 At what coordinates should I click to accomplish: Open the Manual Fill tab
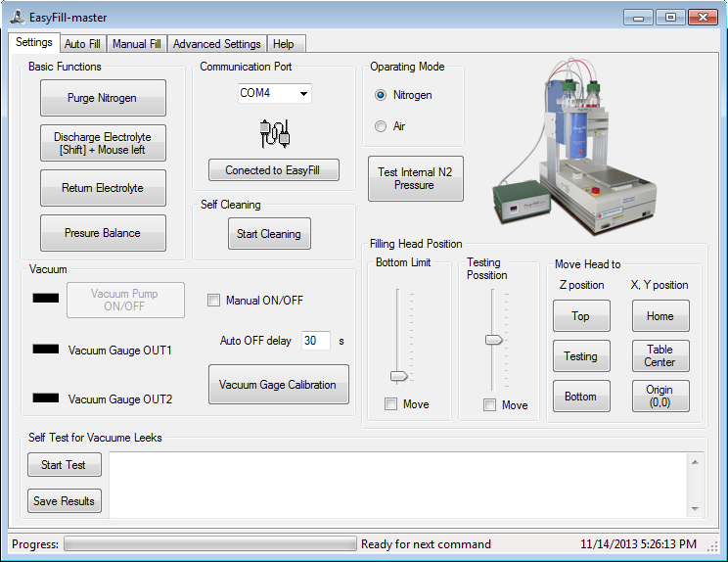point(137,44)
